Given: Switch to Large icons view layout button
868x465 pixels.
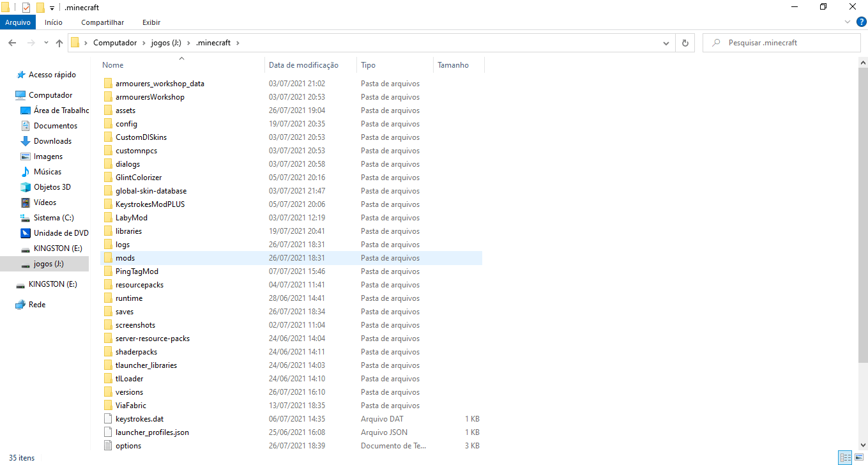Looking at the screenshot, I should [x=858, y=457].
